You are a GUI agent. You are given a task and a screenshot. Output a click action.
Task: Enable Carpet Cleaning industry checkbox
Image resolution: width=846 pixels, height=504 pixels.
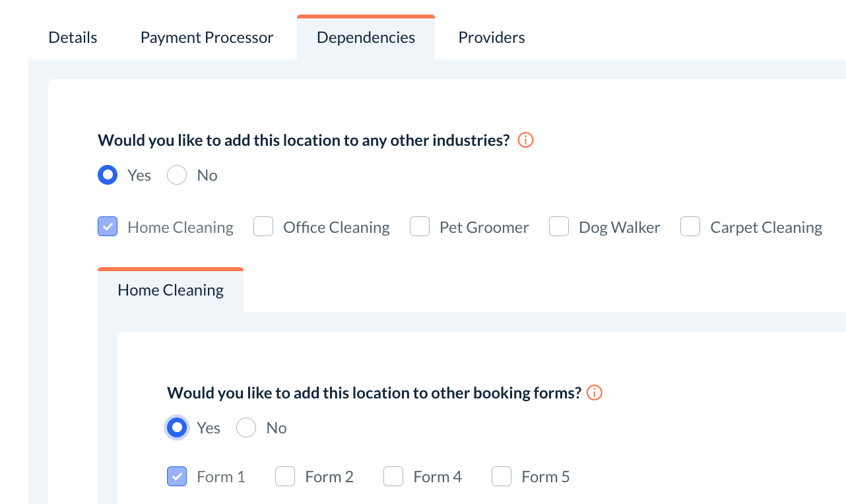point(690,228)
